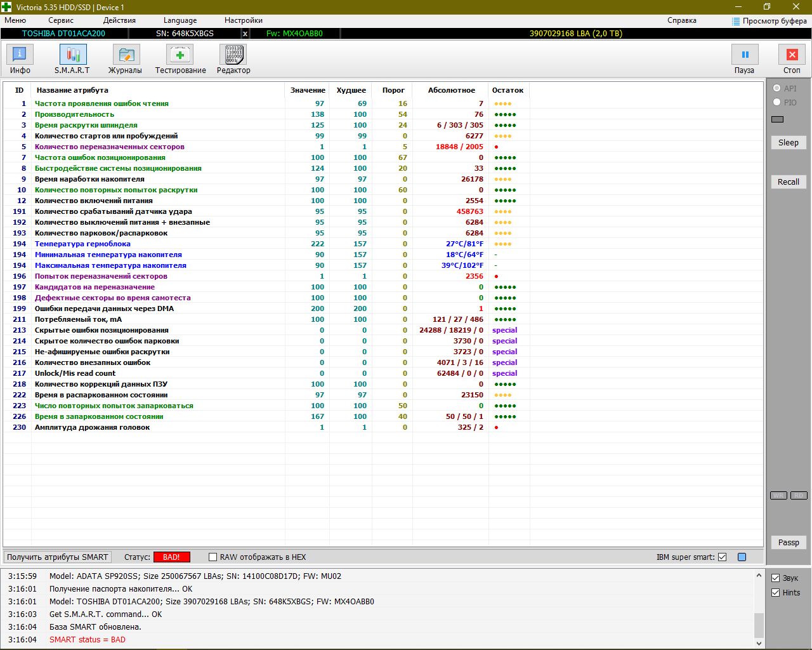Enable RAW отображать в HEX checkbox
The image size is (812, 650).
click(x=213, y=557)
